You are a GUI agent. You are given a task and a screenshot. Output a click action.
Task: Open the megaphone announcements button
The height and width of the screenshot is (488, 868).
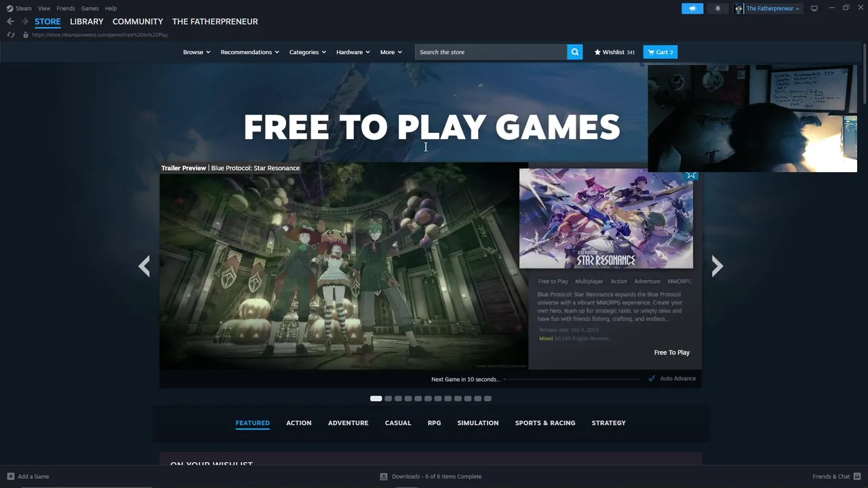point(692,8)
